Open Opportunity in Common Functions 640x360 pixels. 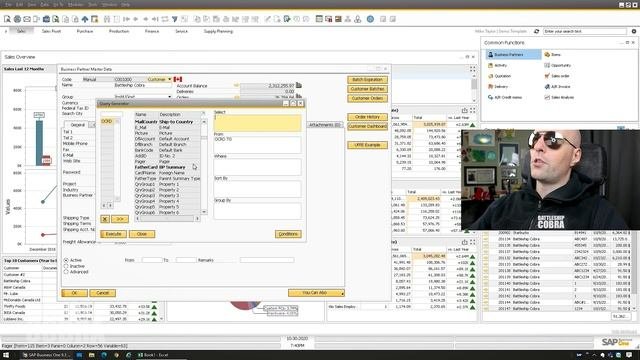pos(558,65)
